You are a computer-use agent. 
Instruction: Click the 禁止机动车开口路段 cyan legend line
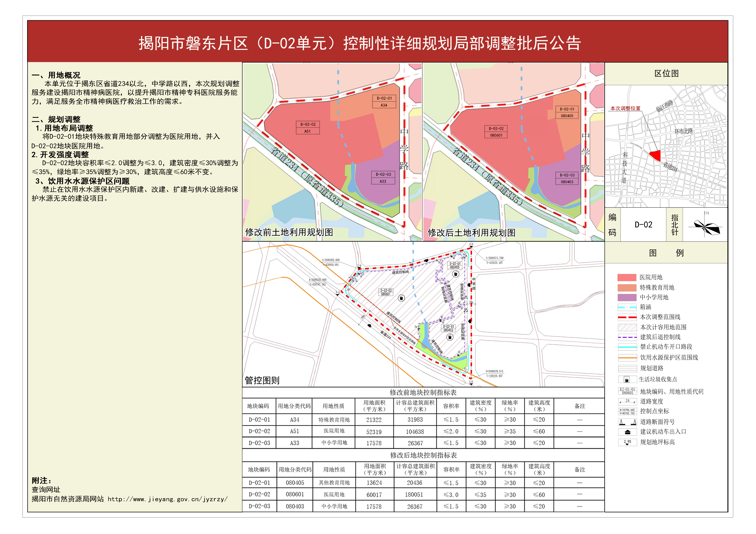(627, 347)
